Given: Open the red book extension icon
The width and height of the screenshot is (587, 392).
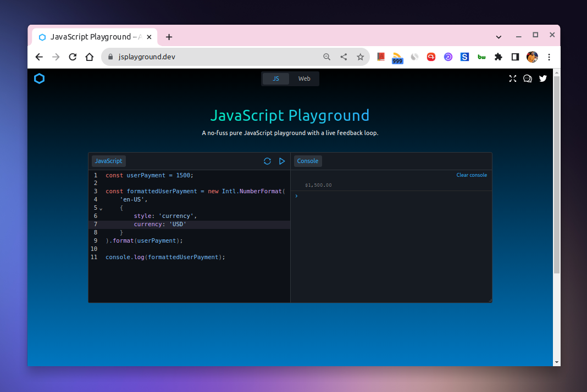Looking at the screenshot, I should (x=381, y=57).
